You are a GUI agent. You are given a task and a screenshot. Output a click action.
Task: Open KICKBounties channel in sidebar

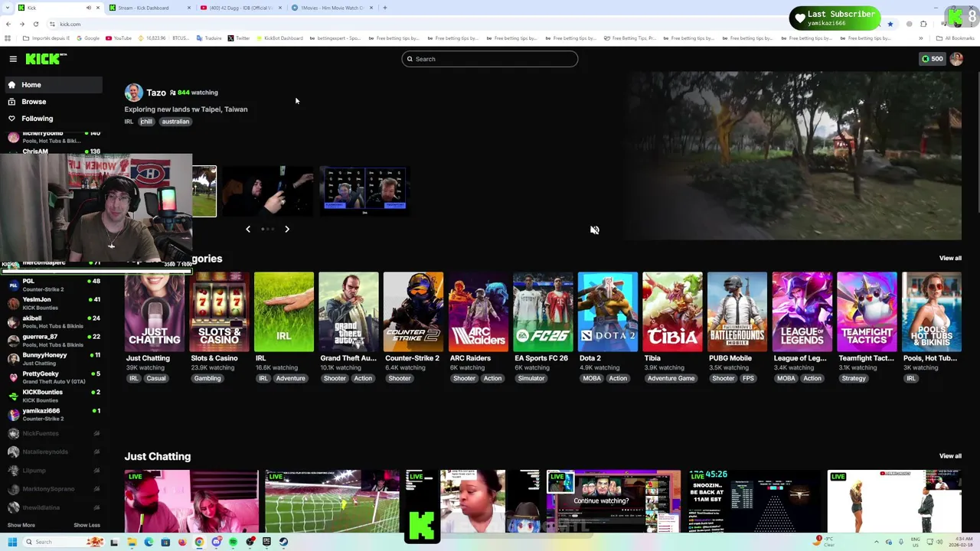point(52,396)
